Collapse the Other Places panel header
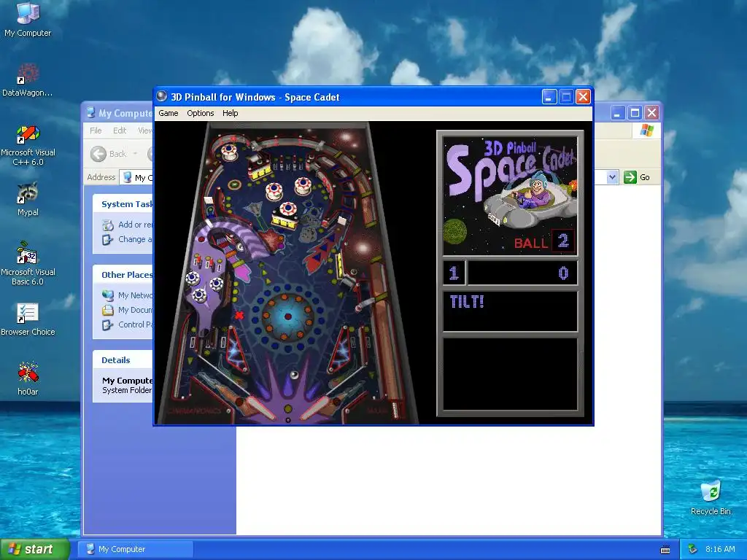The image size is (747, 560). (123, 275)
